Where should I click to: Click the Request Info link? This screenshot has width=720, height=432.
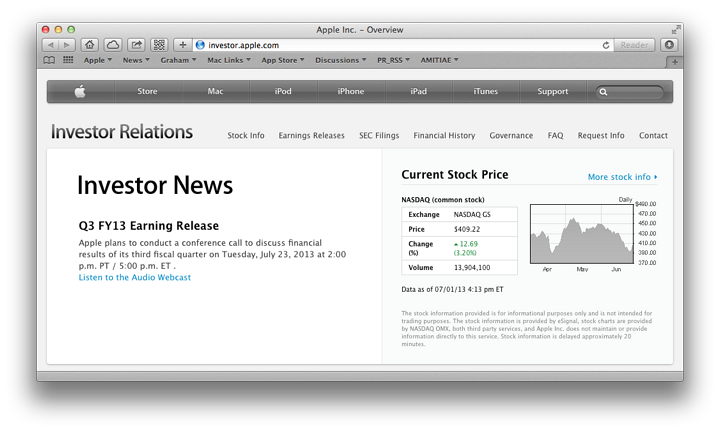[x=601, y=135]
